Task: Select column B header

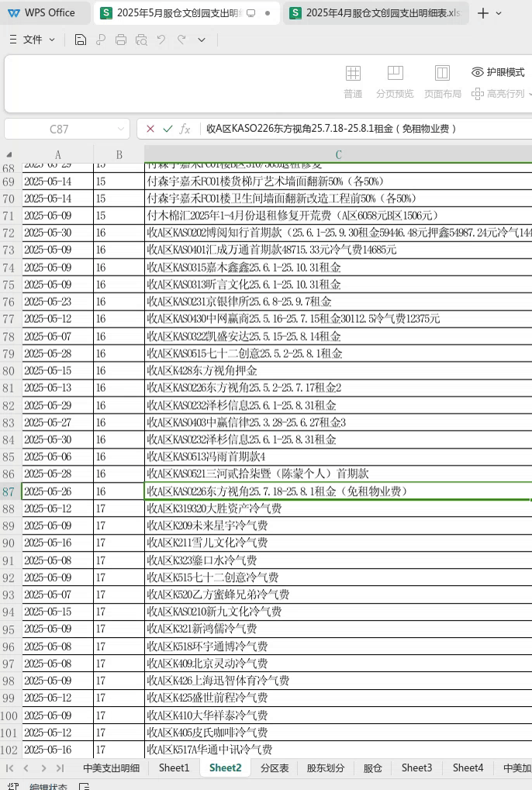Action: point(119,154)
